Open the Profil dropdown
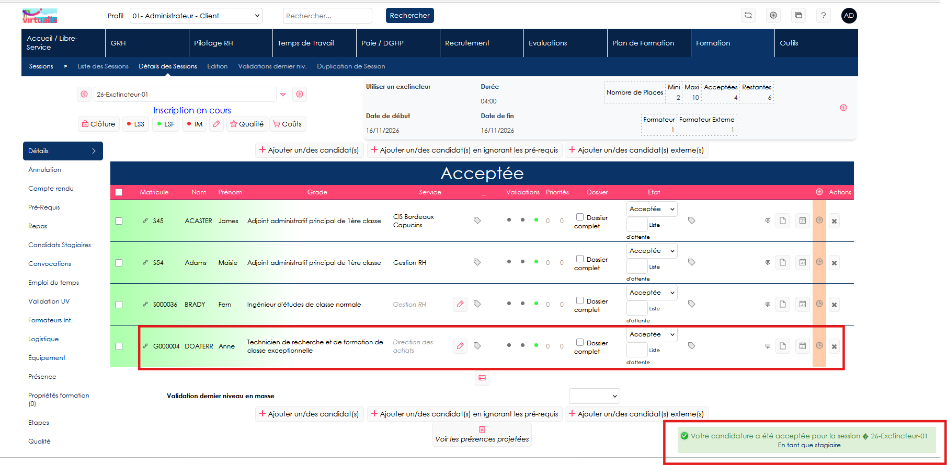947x465 pixels. (x=196, y=16)
